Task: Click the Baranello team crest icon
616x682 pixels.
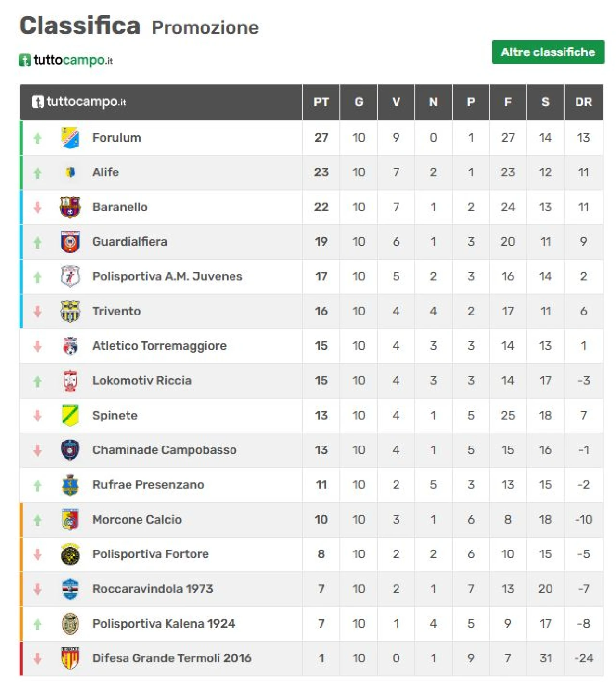Action: [70, 207]
